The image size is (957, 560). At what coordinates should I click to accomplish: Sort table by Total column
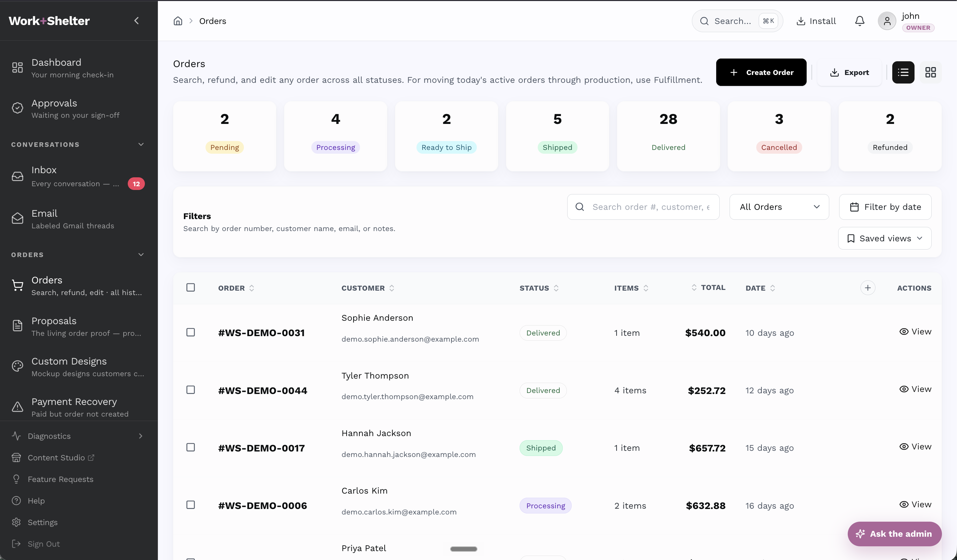click(708, 287)
